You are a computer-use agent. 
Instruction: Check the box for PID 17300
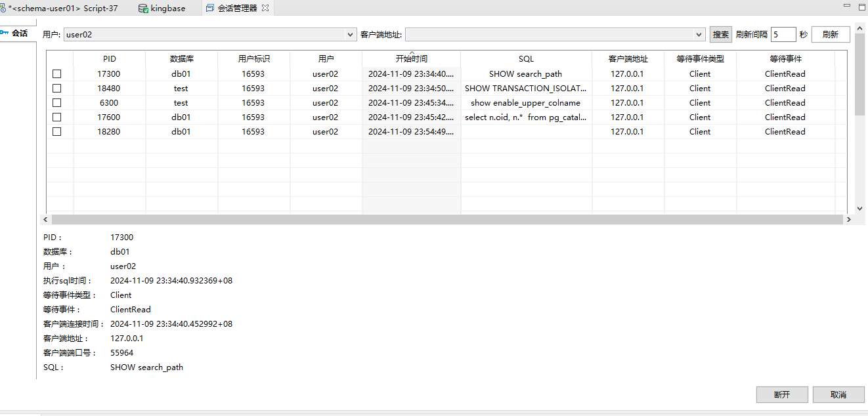57,74
